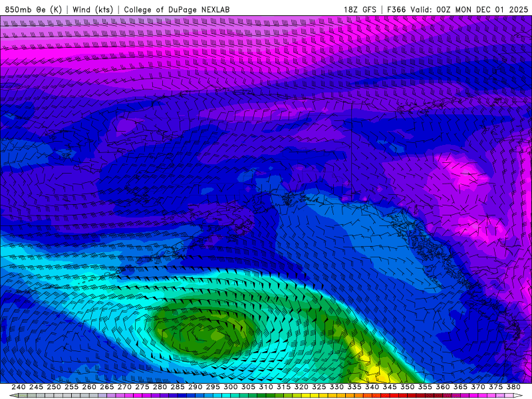Image resolution: width=532 pixels, height=399 pixels.
Task: Click the 275 value on the color scale
Action: click(142, 387)
